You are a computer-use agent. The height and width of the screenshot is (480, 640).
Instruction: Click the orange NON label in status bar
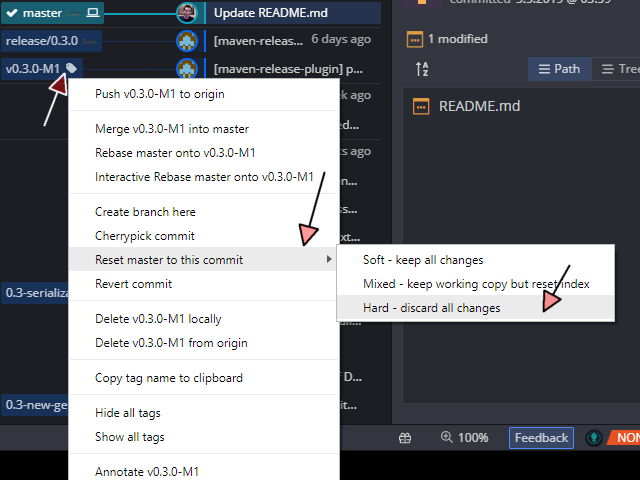pyautogui.click(x=624, y=438)
